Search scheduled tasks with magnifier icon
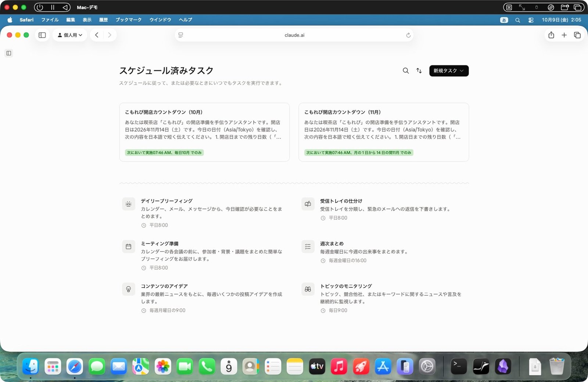 406,71
